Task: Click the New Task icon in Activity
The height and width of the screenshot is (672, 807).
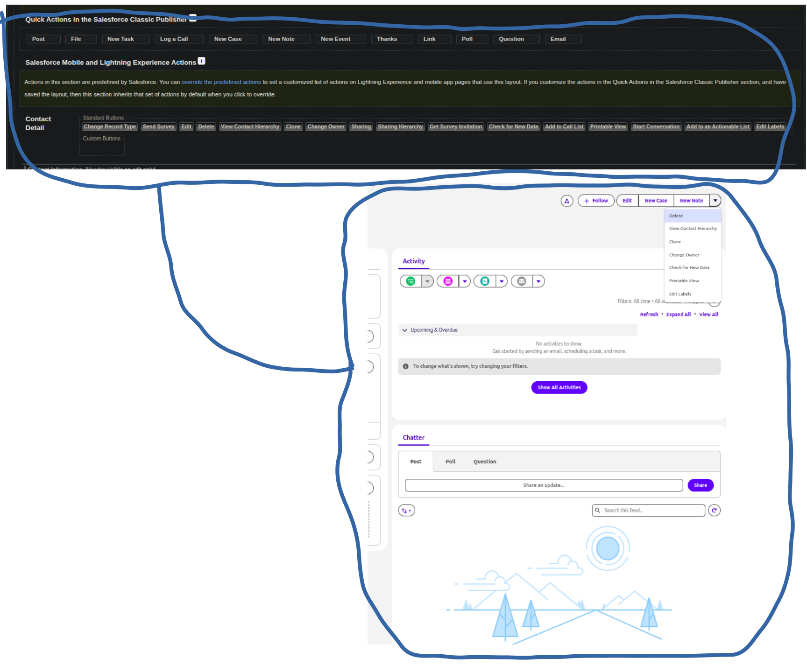Action: pos(411,281)
